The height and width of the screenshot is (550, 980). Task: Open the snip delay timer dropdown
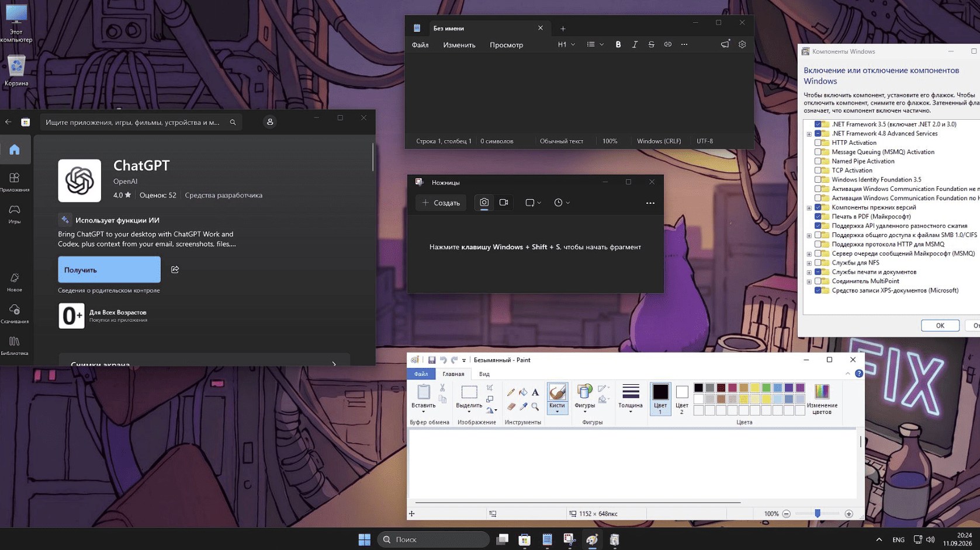(562, 203)
